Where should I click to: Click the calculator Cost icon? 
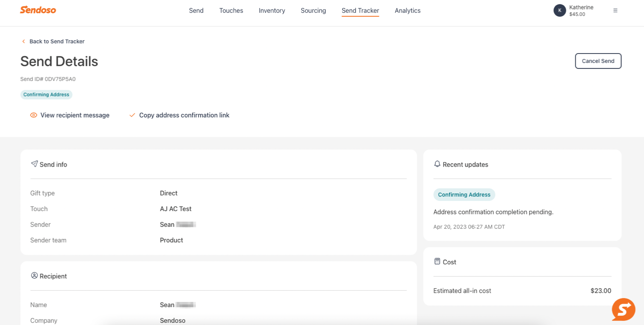pos(437,262)
